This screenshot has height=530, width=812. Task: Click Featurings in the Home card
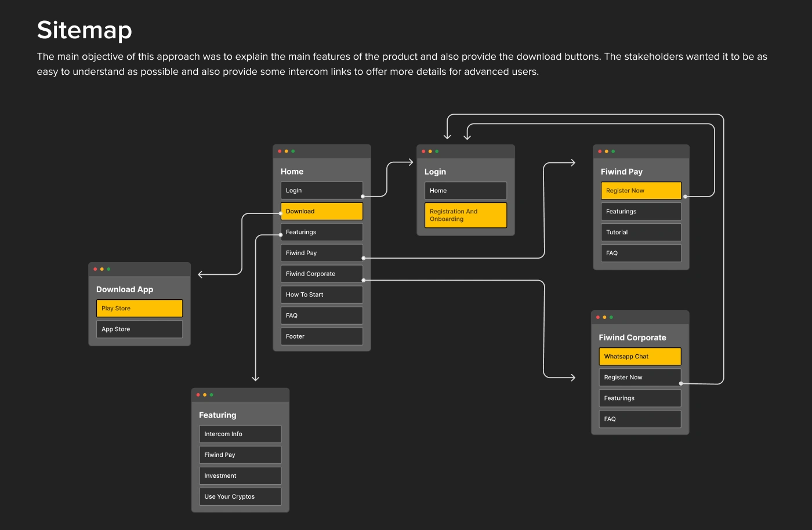click(322, 232)
